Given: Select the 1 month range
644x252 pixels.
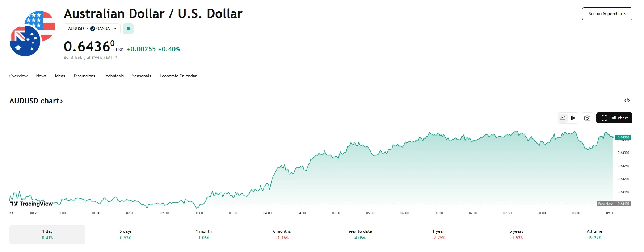Looking at the screenshot, I should pyautogui.click(x=204, y=234).
